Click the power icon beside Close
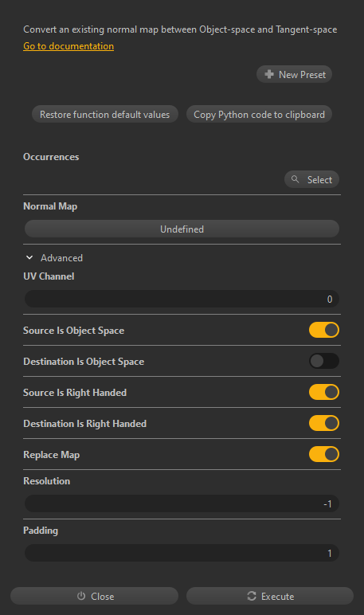364x615 pixels. coord(81,596)
